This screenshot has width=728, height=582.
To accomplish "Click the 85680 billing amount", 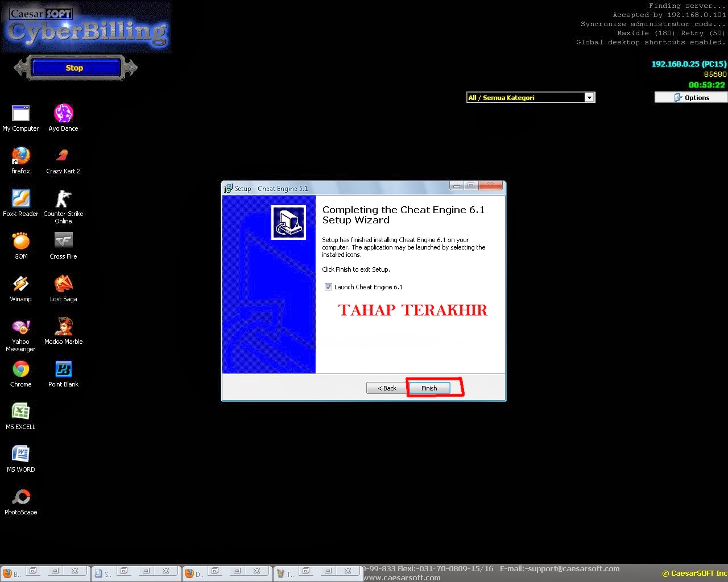I will point(715,74).
